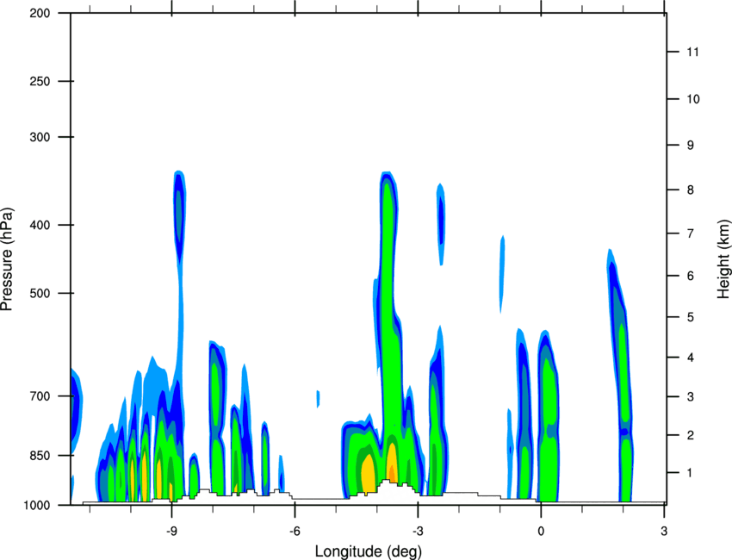Click the 5 km height tick label

691,317
